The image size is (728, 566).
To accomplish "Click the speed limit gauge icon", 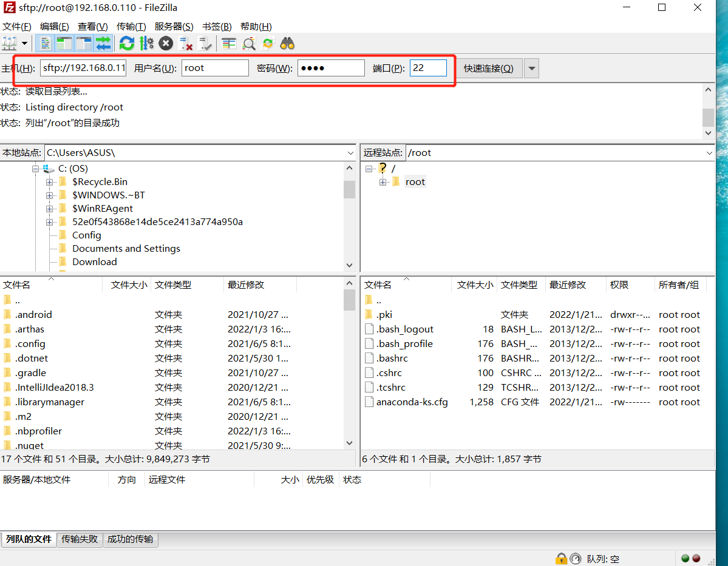I will pyautogui.click(x=575, y=559).
